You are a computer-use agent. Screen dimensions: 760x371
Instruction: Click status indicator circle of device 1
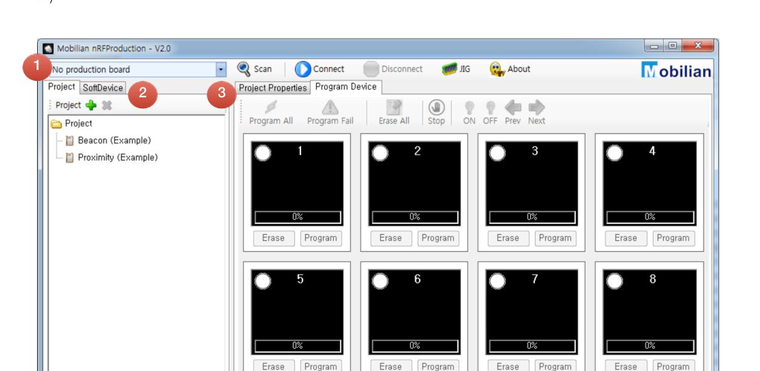263,153
